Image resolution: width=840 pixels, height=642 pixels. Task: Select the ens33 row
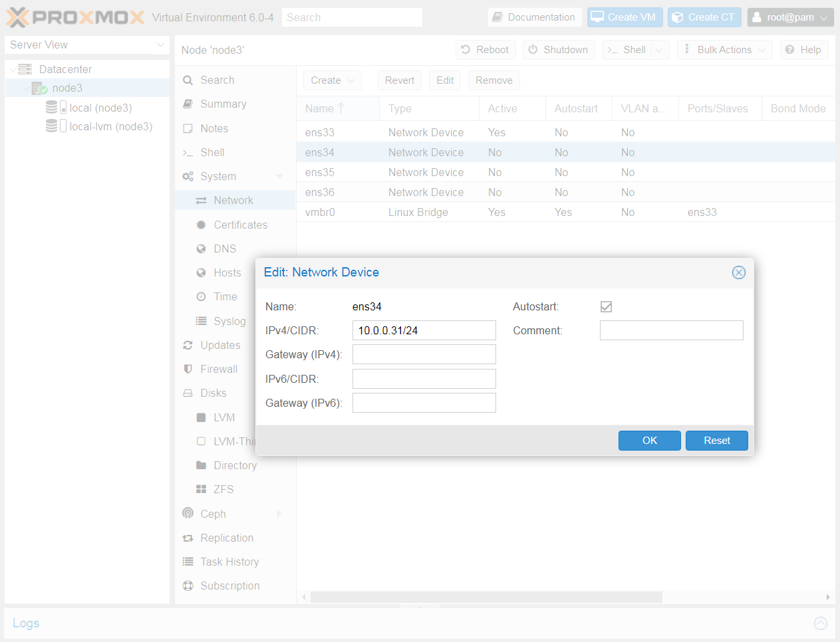(x=565, y=132)
